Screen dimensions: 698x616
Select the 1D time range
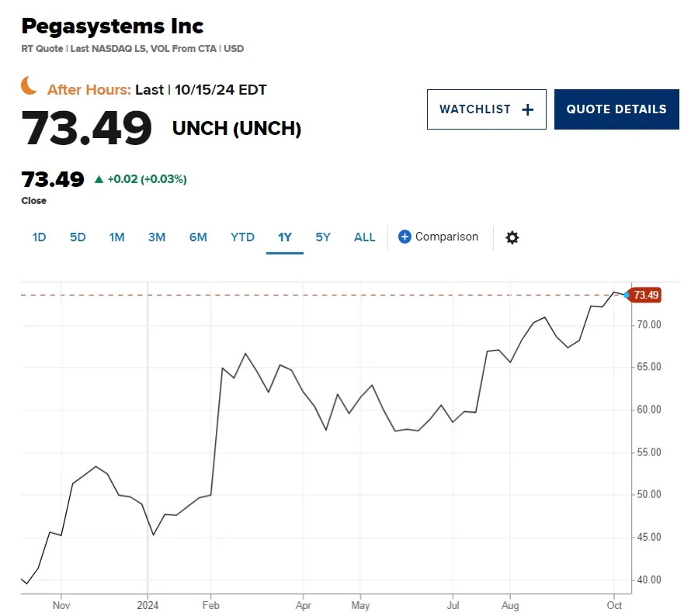tap(39, 237)
